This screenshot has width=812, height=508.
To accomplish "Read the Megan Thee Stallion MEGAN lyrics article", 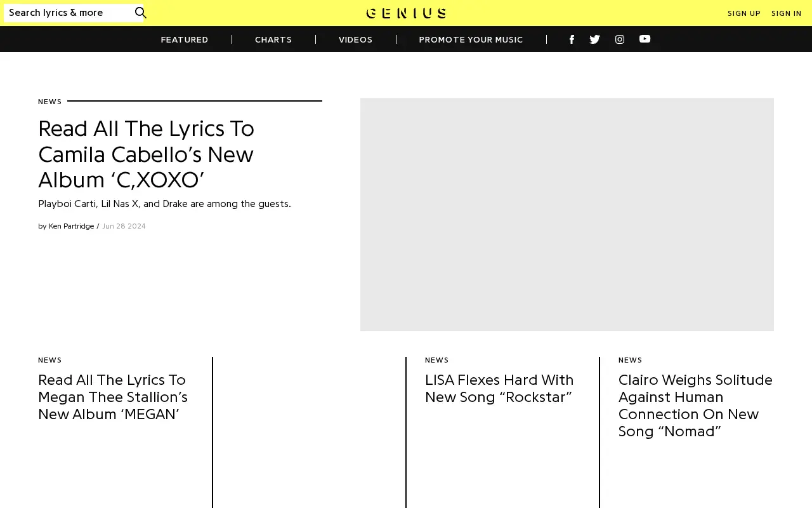I will point(113,398).
